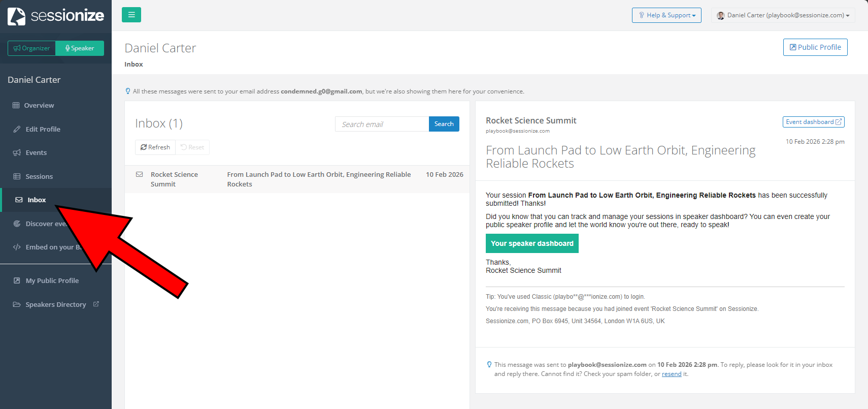868x409 pixels.
Task: Open the Help & Support dropdown
Action: 666,15
